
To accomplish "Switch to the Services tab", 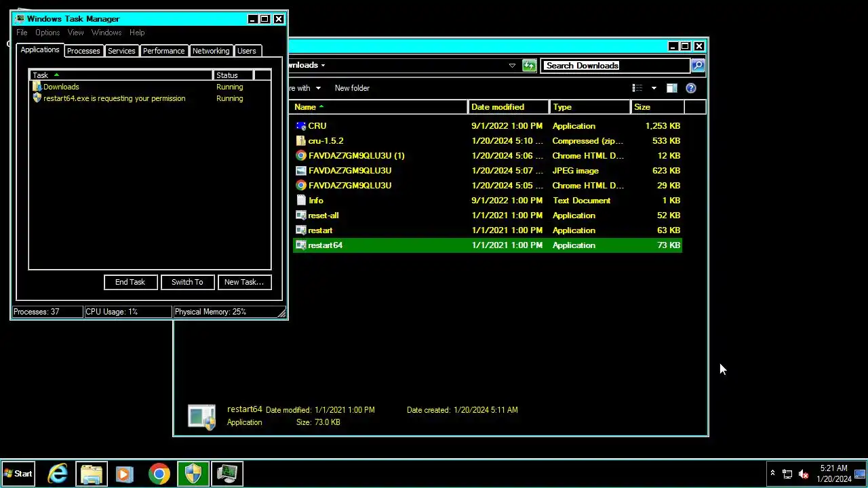I will coord(121,51).
